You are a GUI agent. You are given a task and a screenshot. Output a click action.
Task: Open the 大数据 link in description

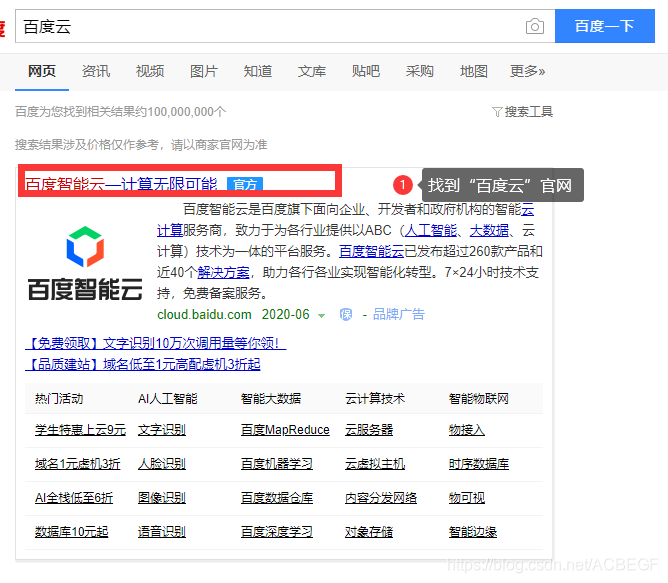coord(489,231)
